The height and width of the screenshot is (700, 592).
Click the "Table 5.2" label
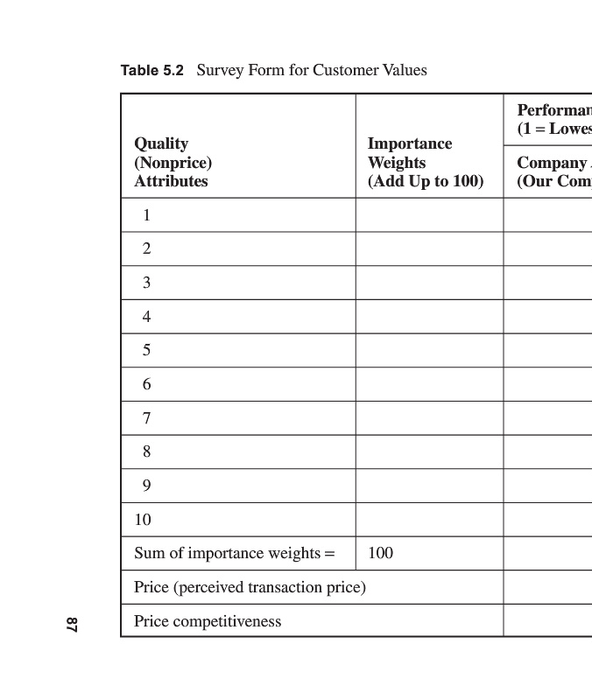(x=152, y=71)
